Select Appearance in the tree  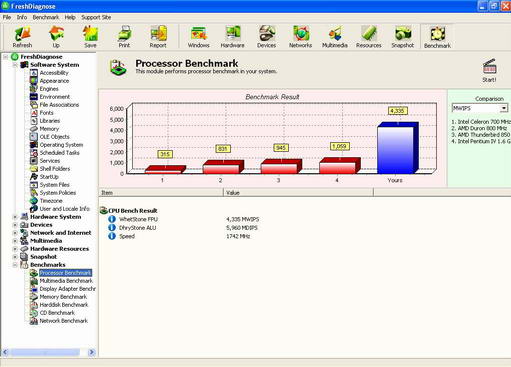[x=54, y=81]
